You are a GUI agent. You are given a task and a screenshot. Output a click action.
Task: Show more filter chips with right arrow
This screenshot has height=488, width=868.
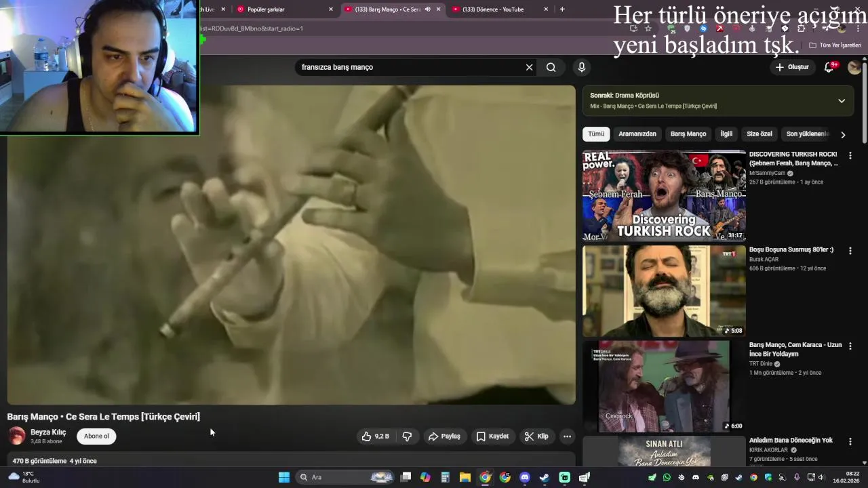843,135
